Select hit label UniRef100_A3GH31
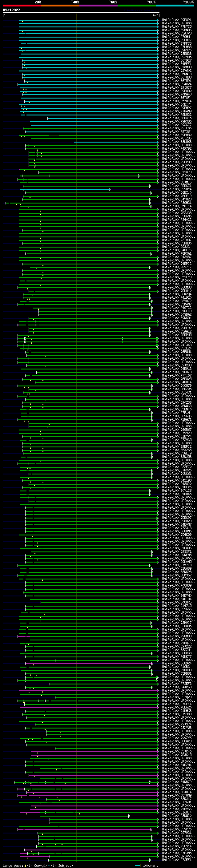 (177, 203)
